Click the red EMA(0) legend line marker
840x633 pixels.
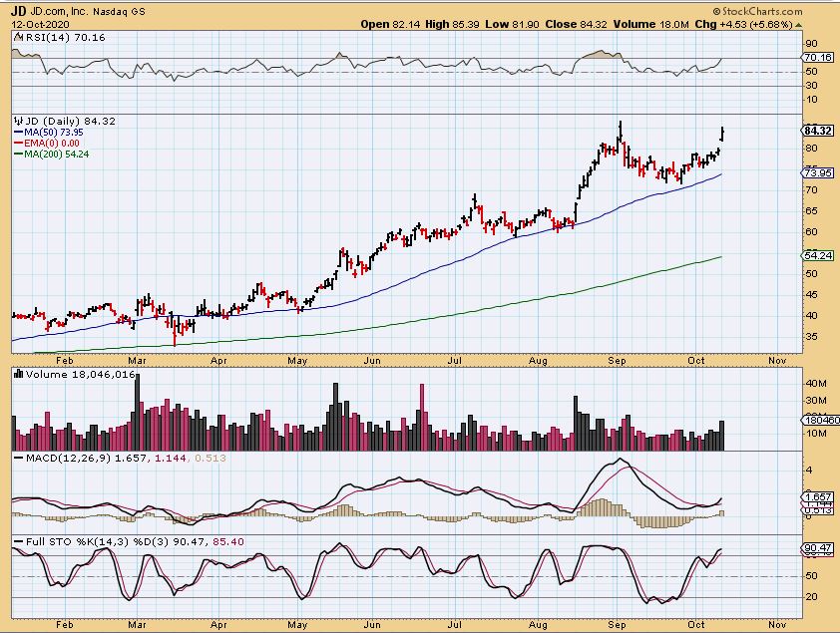coord(18,144)
